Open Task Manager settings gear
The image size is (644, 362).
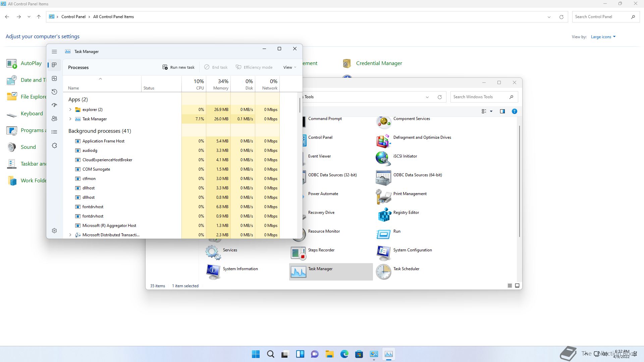[x=54, y=231]
